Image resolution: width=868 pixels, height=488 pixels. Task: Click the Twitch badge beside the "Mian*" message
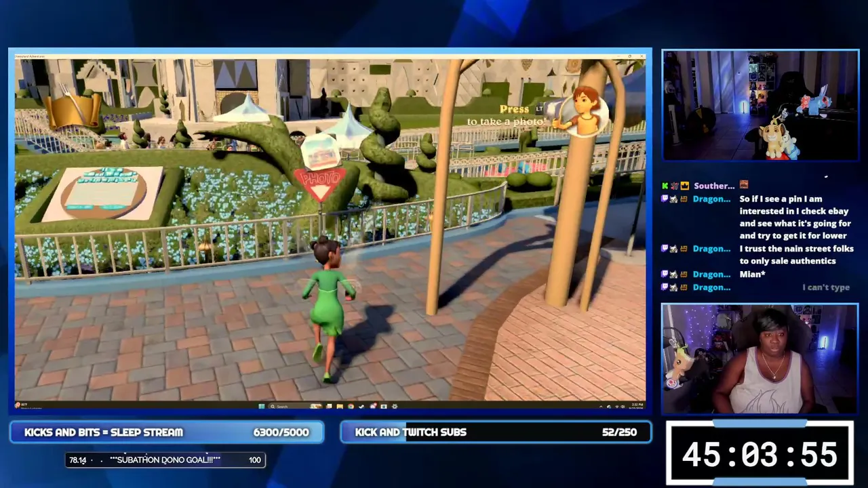tap(665, 274)
